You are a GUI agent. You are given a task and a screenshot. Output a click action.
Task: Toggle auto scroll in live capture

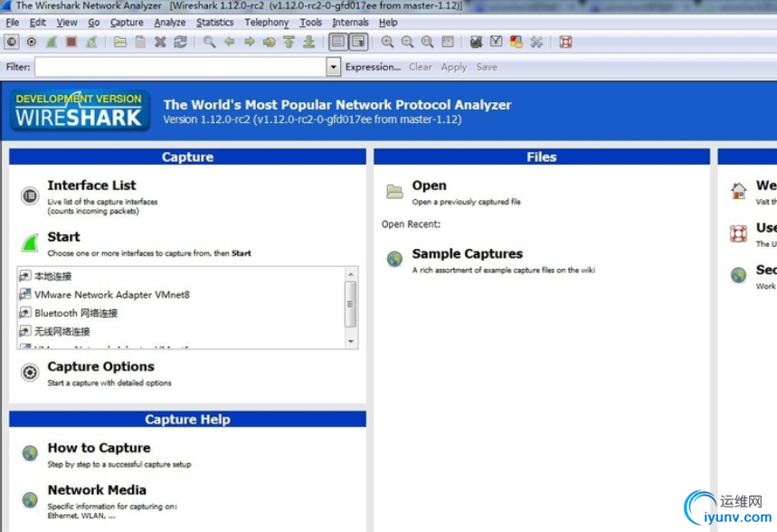358,43
